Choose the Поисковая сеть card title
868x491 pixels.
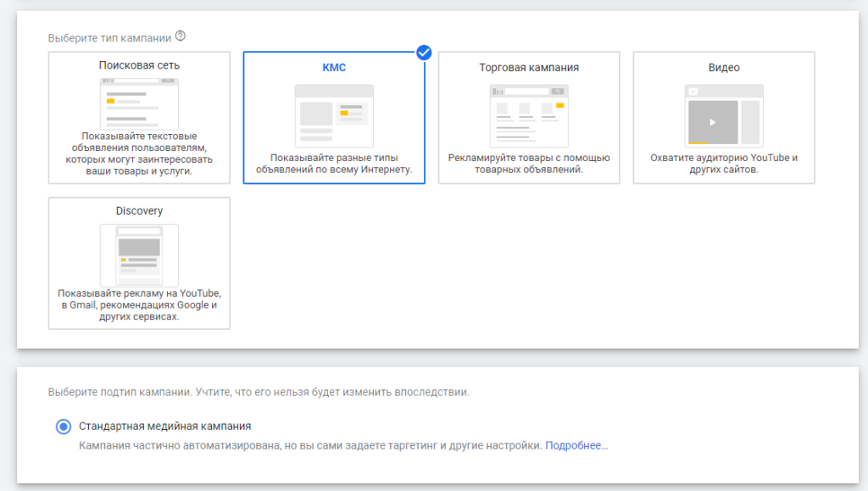point(139,65)
